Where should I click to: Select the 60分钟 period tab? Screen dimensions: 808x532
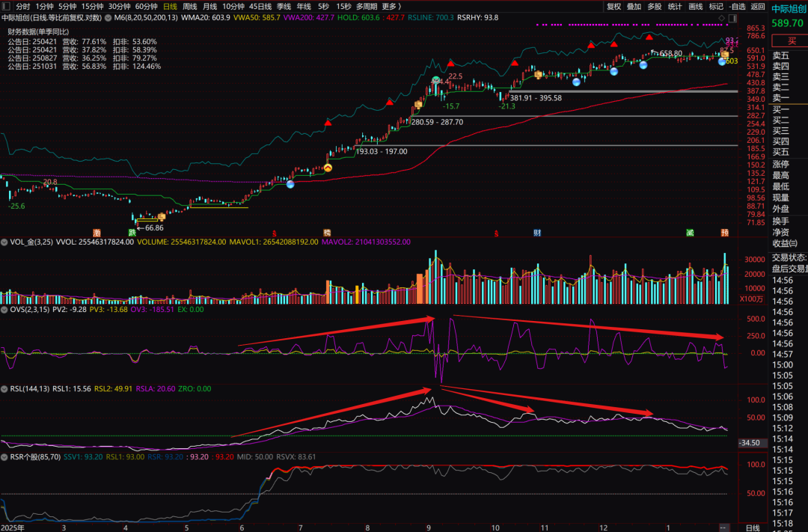[x=147, y=7]
